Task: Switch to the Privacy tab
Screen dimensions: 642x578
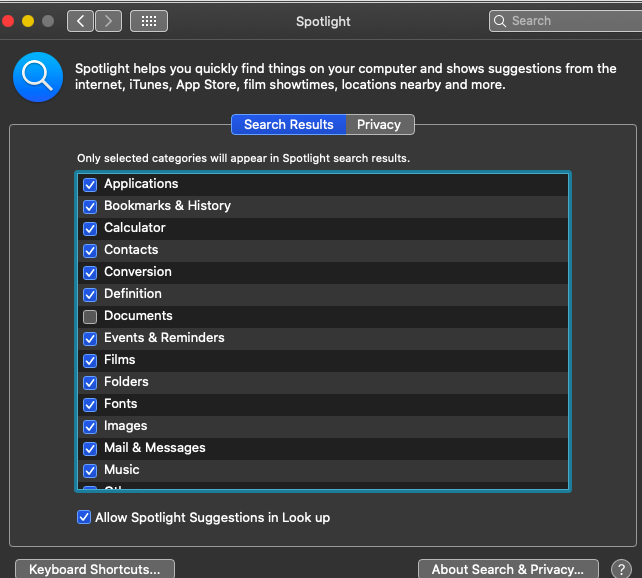Action: pos(379,125)
